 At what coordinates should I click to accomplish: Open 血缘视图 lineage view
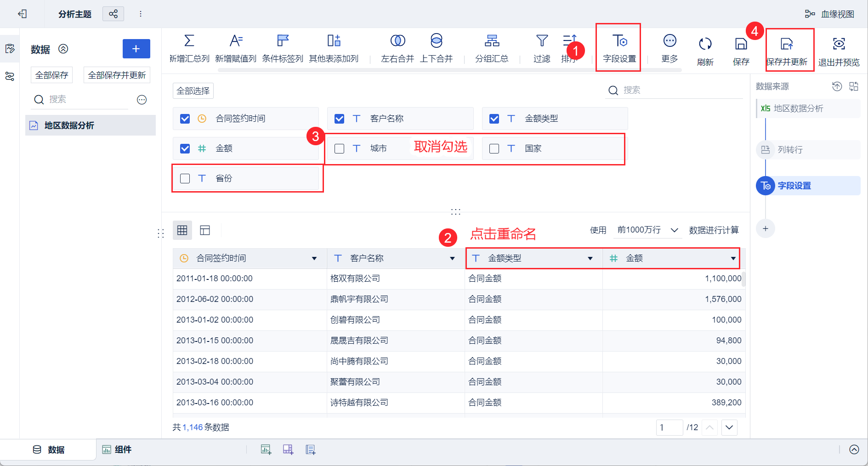(x=829, y=14)
